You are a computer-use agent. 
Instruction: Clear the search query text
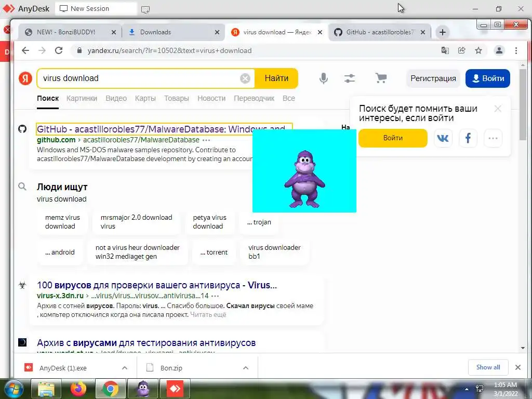245,78
